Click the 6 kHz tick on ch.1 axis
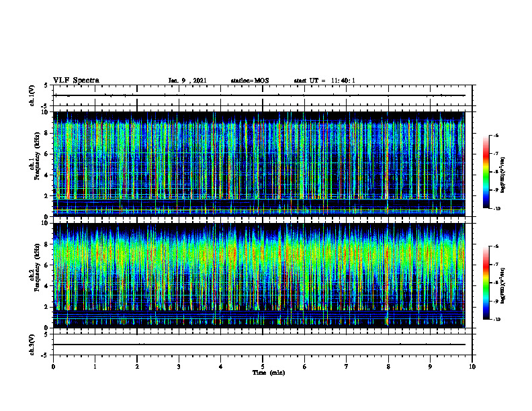Screen dimensions: 532x411 47,154
